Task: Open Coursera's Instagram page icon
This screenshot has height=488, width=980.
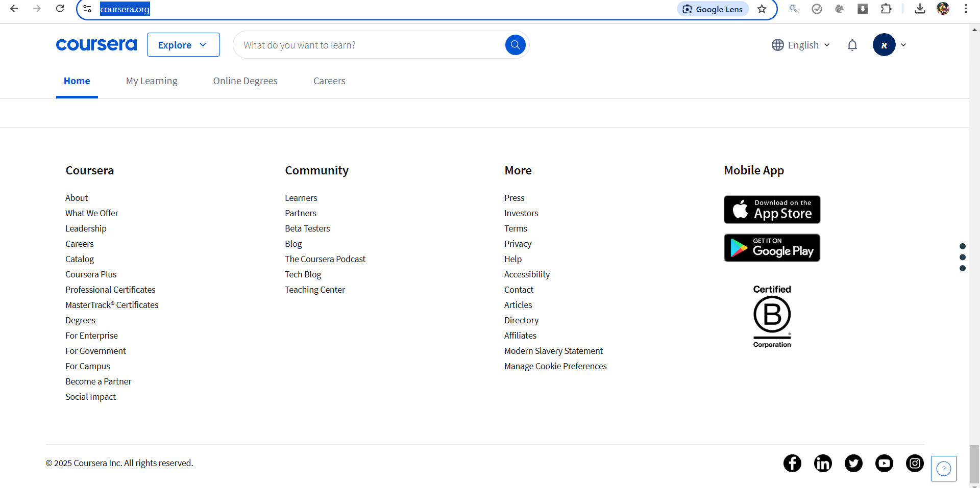Action: pyautogui.click(x=915, y=463)
